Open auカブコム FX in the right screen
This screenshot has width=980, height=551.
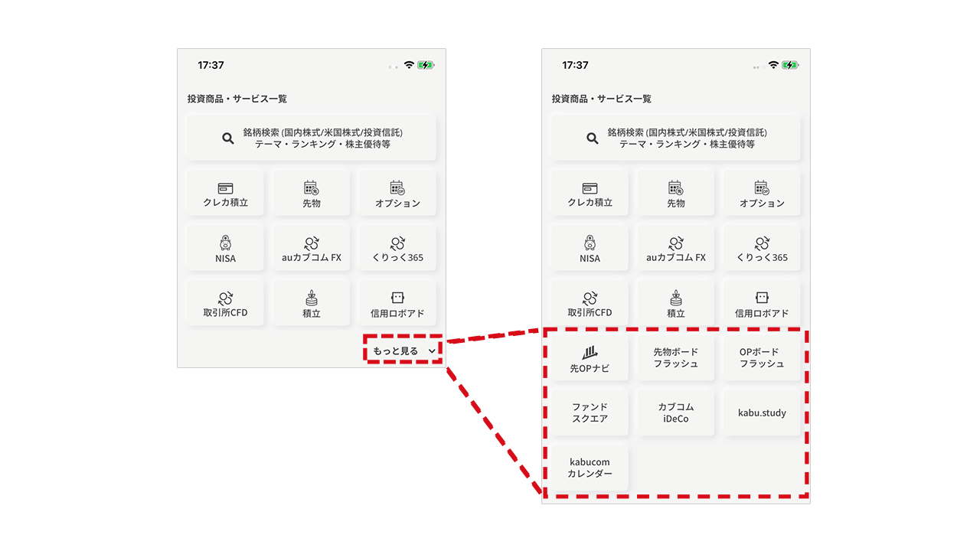coord(676,248)
